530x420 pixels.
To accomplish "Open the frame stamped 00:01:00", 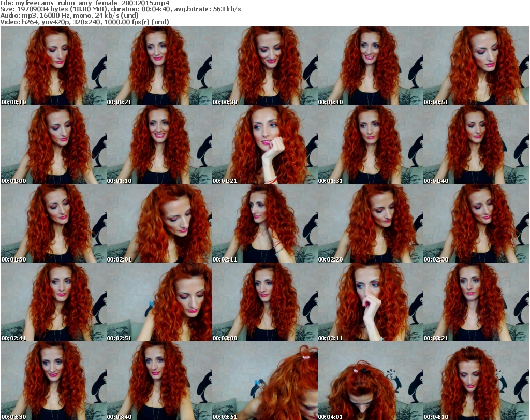I will 54,144.
